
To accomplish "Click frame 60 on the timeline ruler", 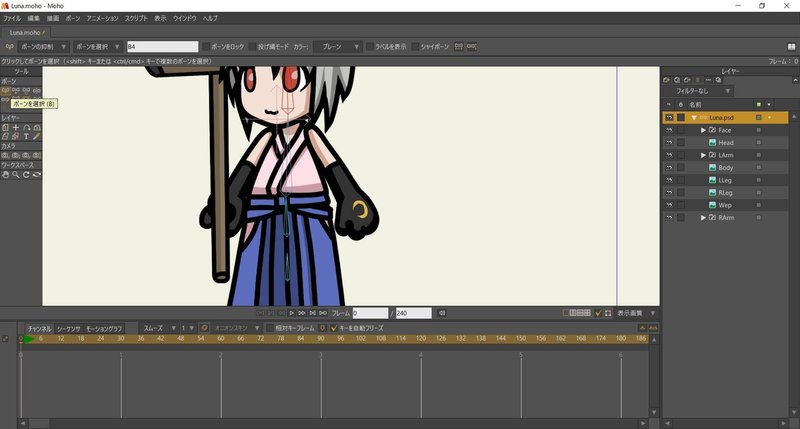I will coord(221,339).
